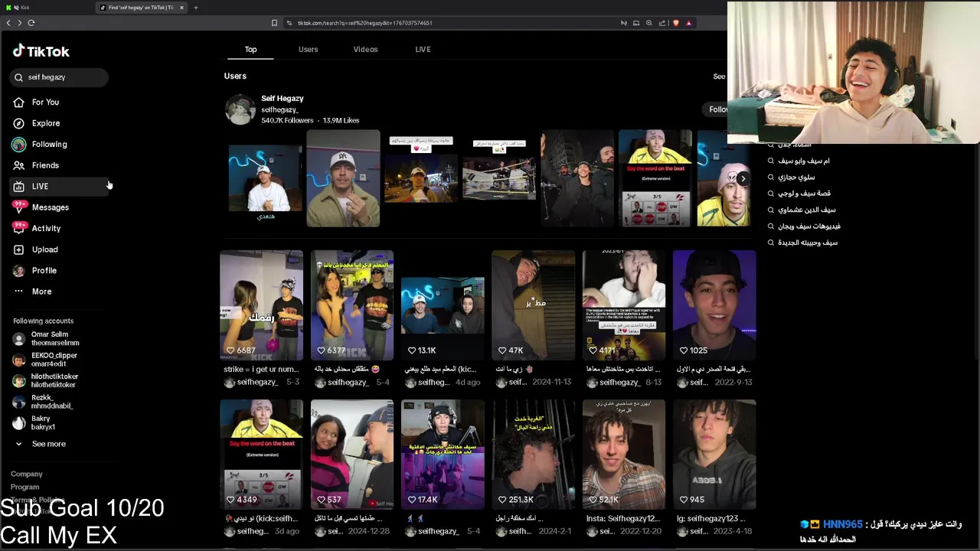Open Seif Hegazy user profile name
Screen dimensions: 980x551
[283, 99]
